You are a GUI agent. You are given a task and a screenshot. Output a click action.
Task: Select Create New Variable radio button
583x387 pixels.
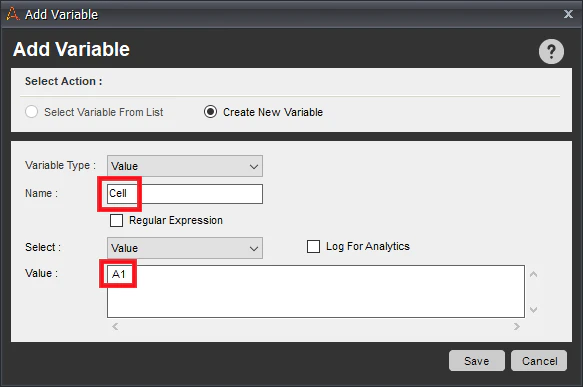[x=210, y=112]
